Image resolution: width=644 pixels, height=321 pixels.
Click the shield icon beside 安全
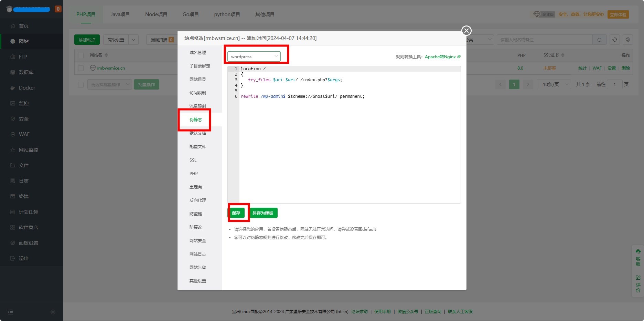pyautogui.click(x=13, y=119)
